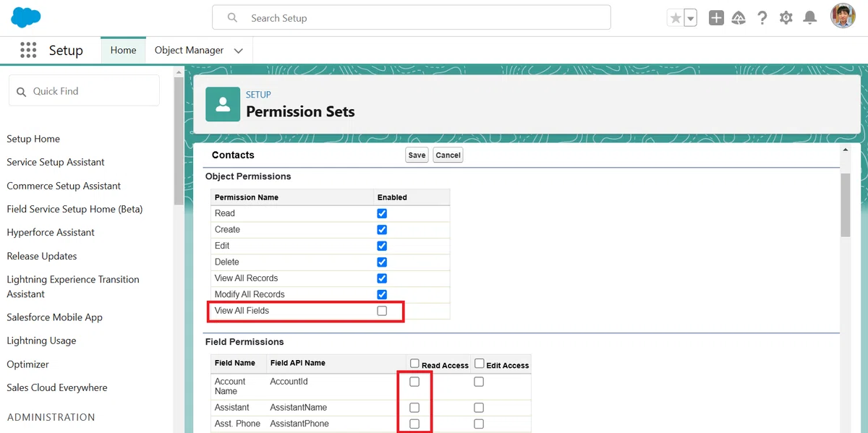Switch to the Home tab
The width and height of the screenshot is (868, 433).
(123, 50)
